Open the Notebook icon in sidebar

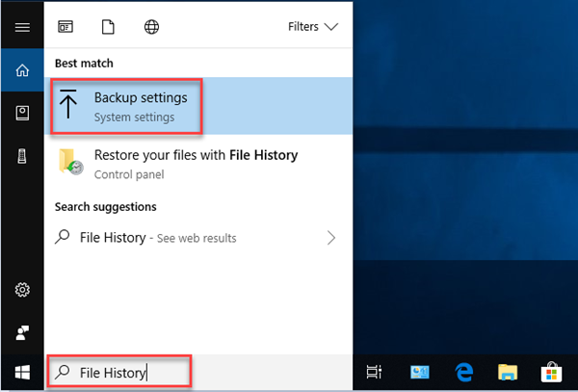(x=22, y=113)
